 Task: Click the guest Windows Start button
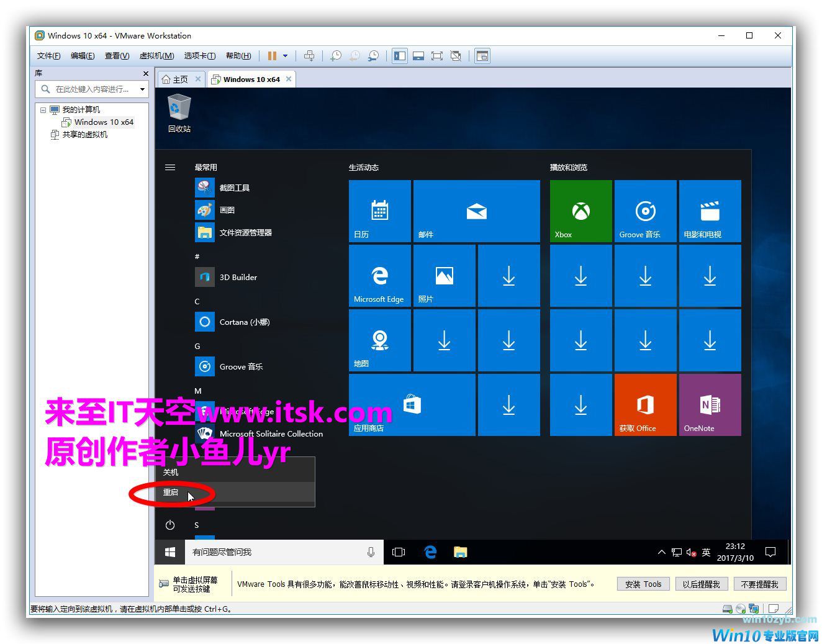tap(170, 552)
